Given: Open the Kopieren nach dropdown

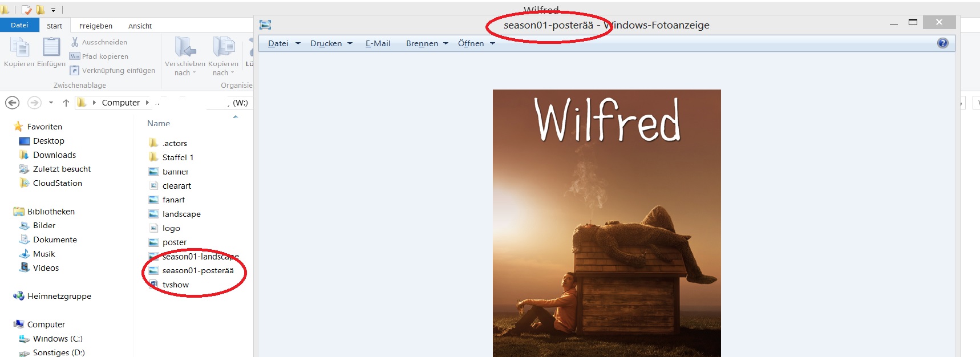Looking at the screenshot, I should coord(223,56).
